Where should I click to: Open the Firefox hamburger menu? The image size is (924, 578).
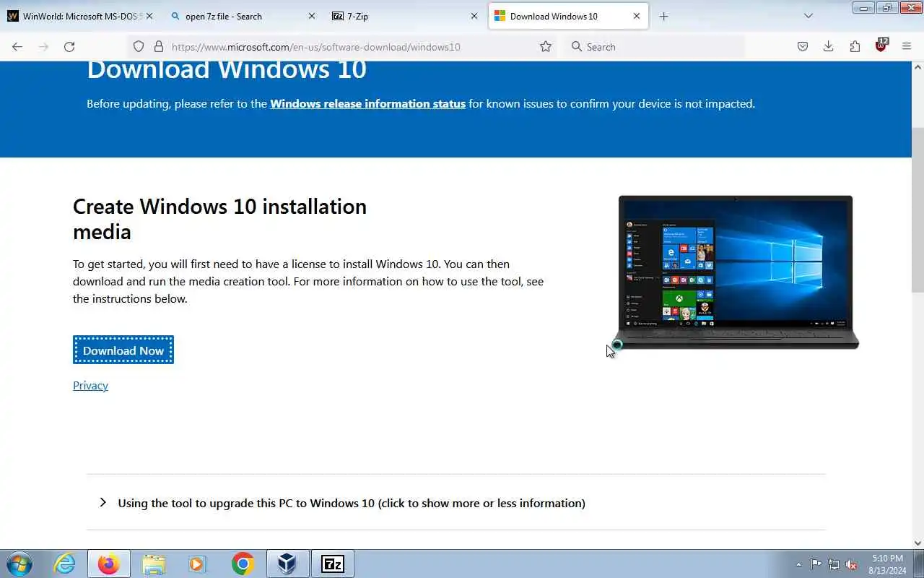pos(907,46)
